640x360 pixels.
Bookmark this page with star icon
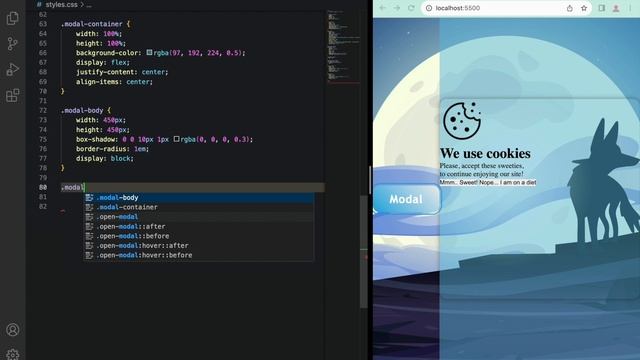(x=584, y=8)
